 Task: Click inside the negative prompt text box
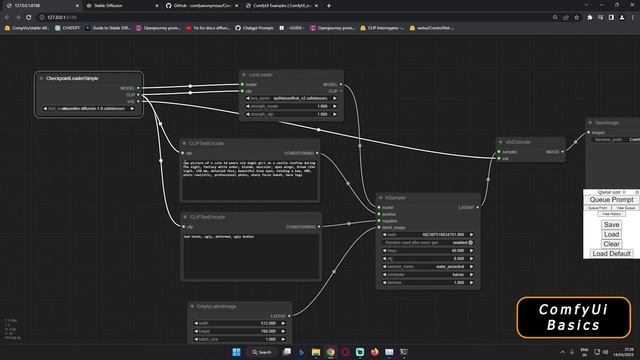tap(251, 256)
